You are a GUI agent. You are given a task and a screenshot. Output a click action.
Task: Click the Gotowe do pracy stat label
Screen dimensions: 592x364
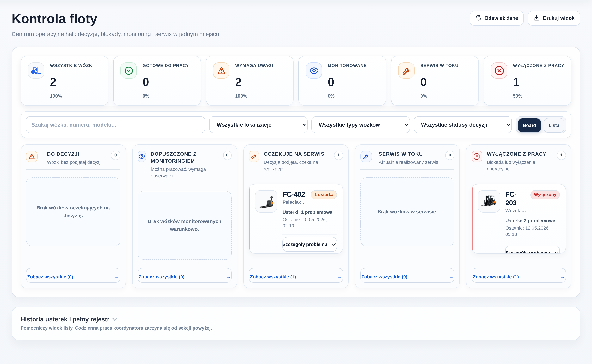click(x=166, y=65)
